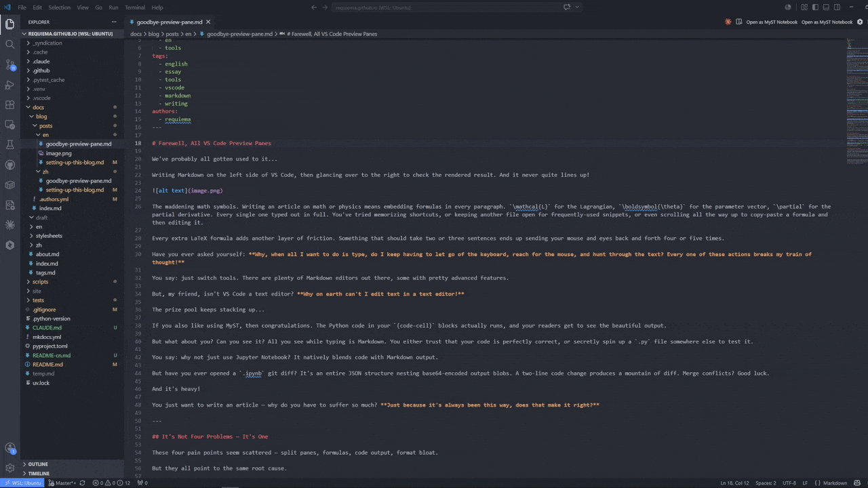868x488 pixels.
Task: Open the Explorer view in activity bar
Action: tap(9, 24)
